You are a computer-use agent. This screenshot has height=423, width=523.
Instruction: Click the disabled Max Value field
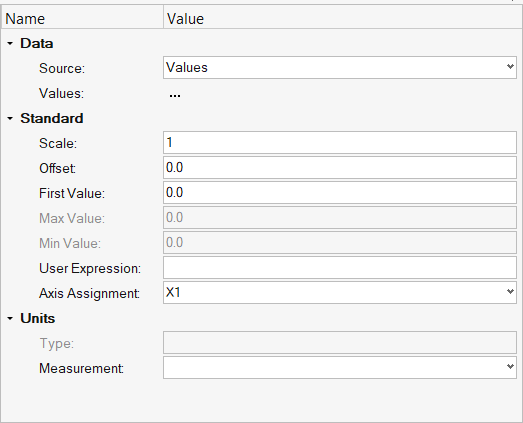click(x=340, y=218)
